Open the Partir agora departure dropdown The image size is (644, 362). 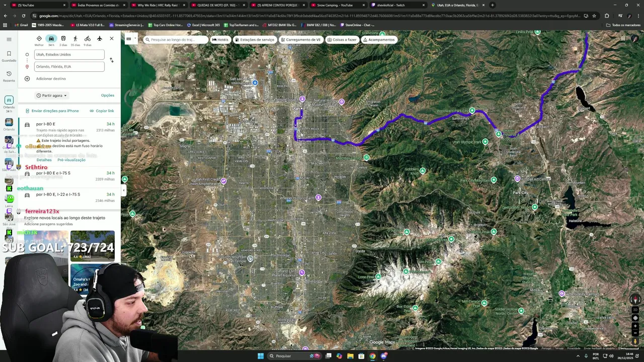pos(52,96)
